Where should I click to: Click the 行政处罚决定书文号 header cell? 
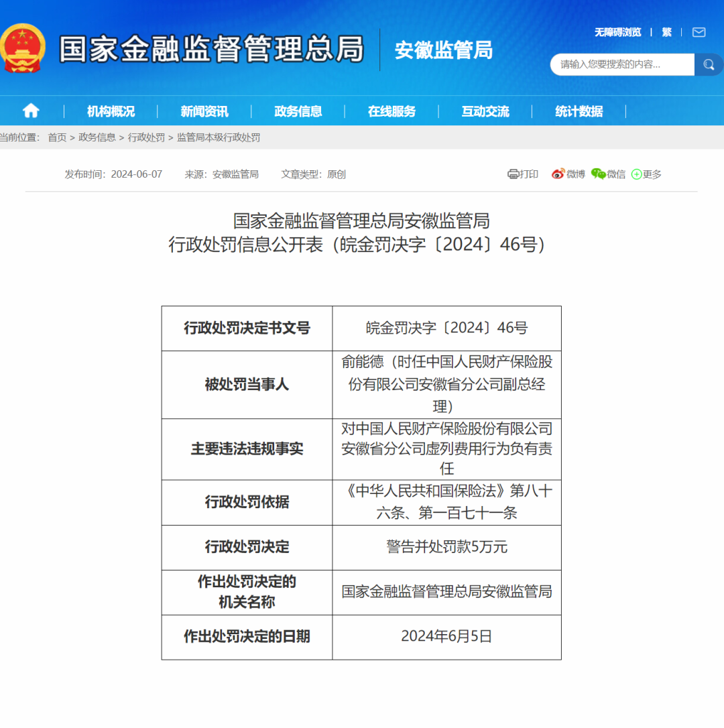point(247,328)
